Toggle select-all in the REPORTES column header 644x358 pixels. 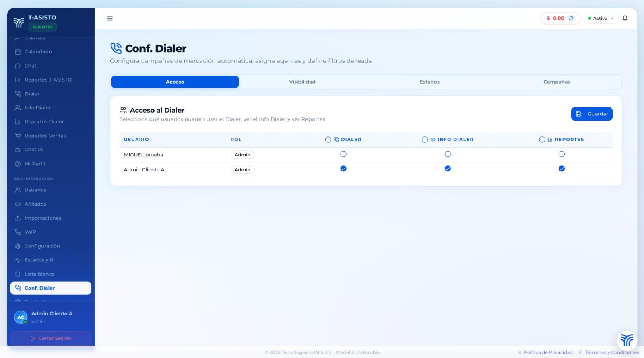(x=542, y=140)
